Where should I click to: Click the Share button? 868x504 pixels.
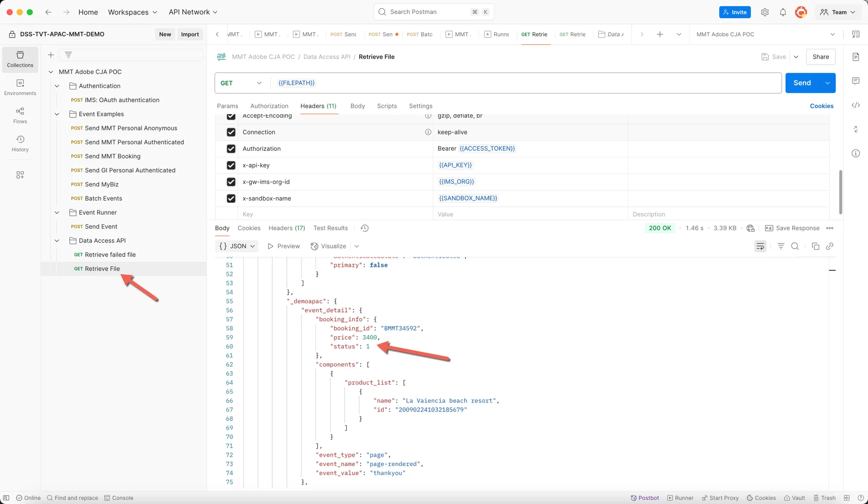(x=821, y=57)
